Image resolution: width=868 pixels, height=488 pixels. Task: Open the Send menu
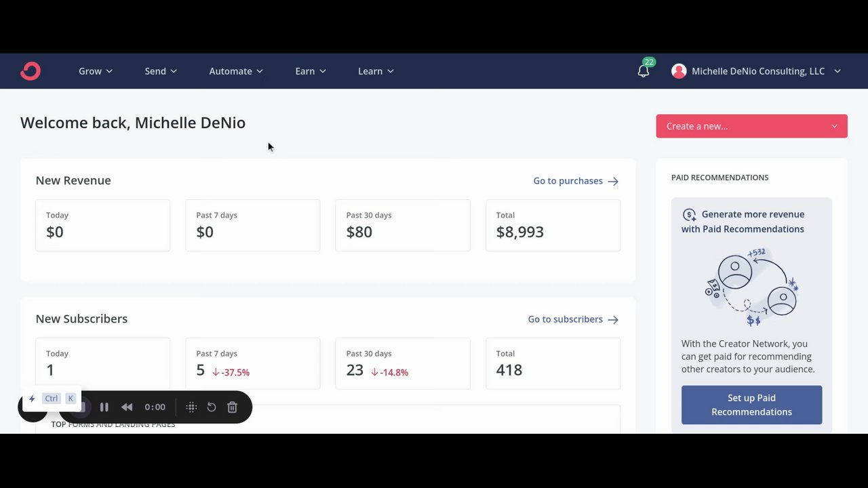coord(161,71)
